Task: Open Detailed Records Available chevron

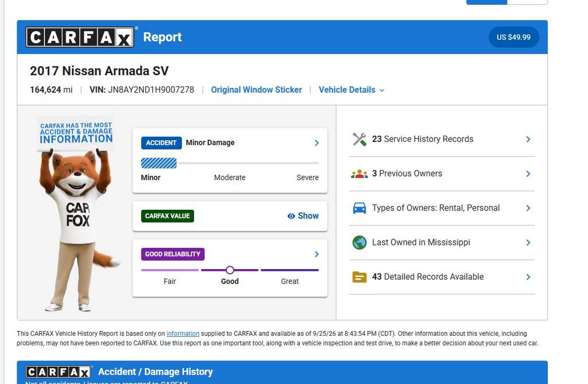Action: tap(528, 277)
